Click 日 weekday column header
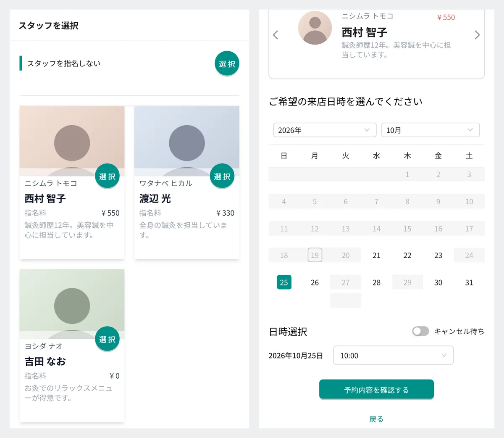 [x=284, y=156]
